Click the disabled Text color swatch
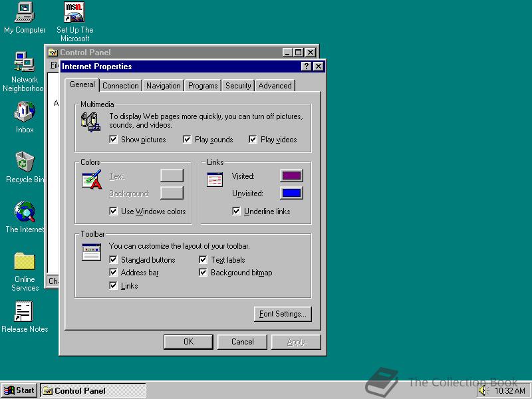The width and height of the screenshot is (532, 399). coord(172,176)
